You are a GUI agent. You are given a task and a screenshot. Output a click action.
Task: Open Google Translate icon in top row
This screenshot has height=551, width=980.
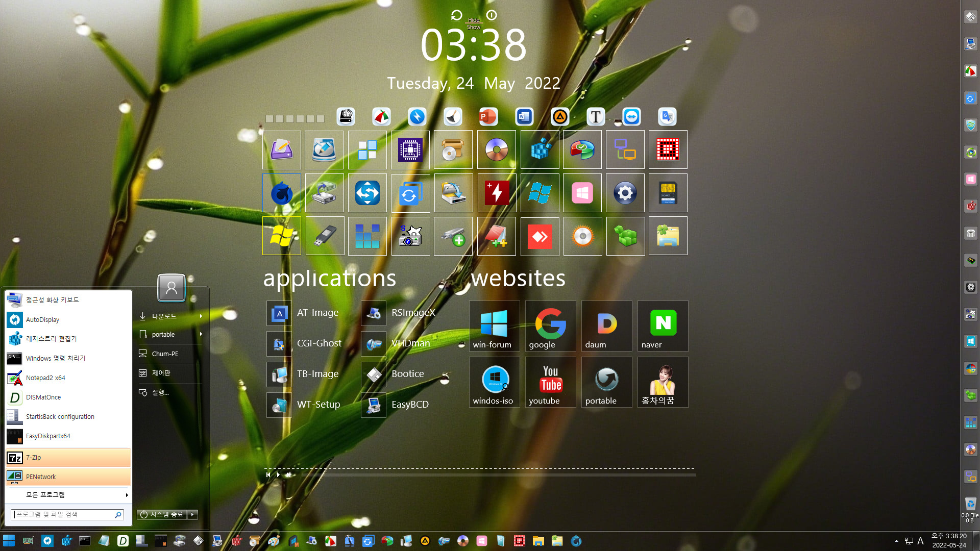[x=667, y=117]
